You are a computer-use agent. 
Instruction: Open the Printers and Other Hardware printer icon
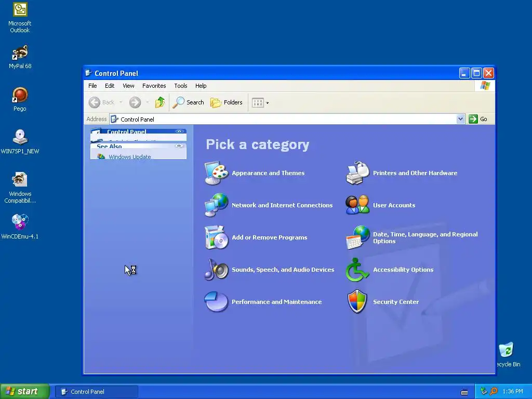pos(357,173)
